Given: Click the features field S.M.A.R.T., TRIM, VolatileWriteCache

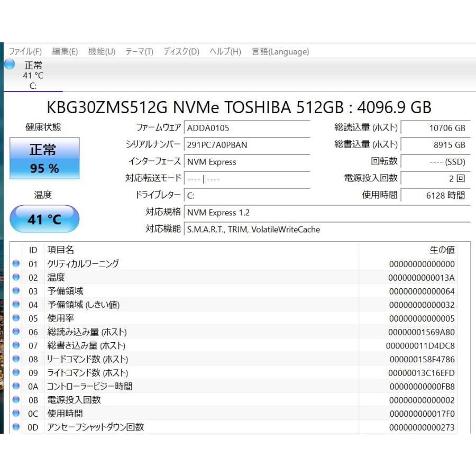Looking at the screenshot, I should (327, 230).
